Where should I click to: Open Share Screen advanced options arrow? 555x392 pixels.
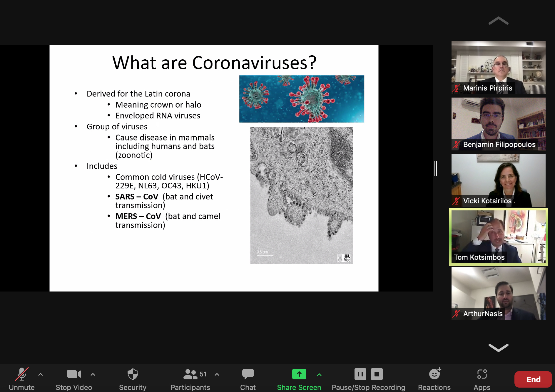click(x=319, y=374)
